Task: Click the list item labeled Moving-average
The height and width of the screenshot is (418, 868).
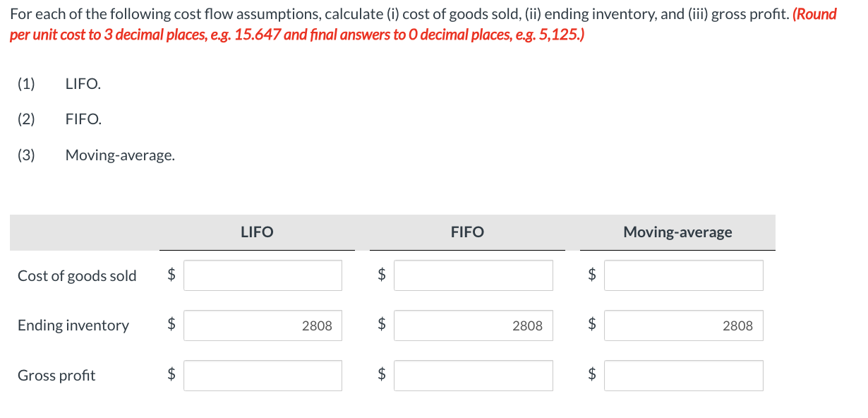Action: click(119, 155)
